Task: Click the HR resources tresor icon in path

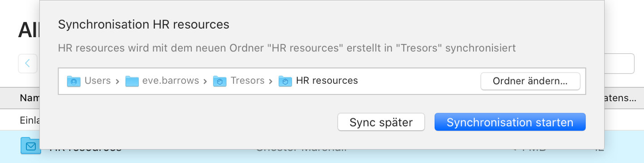Action: click(x=285, y=81)
